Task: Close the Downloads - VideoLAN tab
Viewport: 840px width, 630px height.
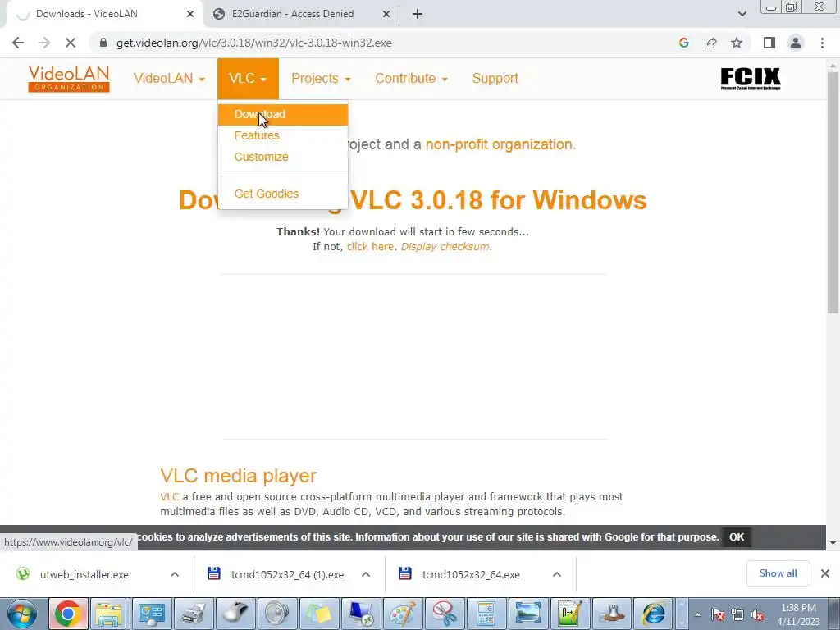Action: [190, 15]
